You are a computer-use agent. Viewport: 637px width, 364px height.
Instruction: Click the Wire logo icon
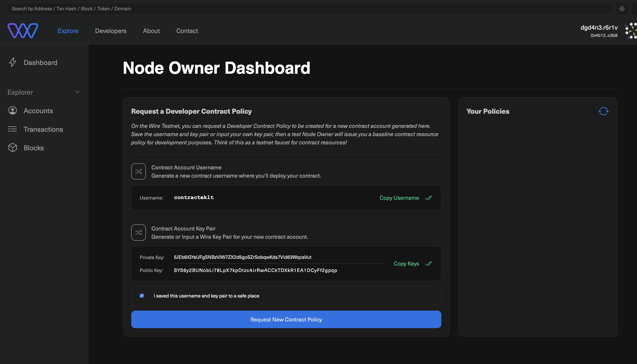pos(23,31)
